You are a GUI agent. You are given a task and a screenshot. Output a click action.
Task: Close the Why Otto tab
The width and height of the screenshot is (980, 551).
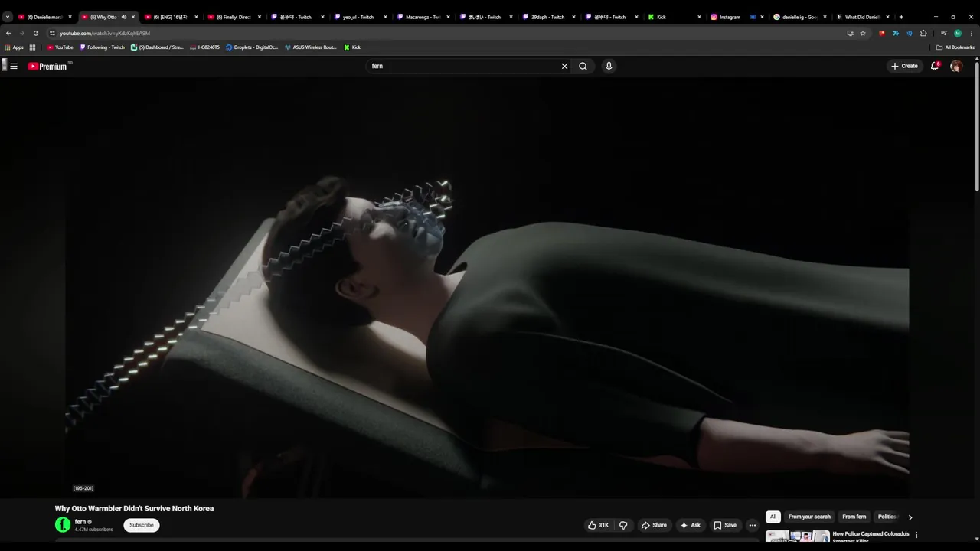(x=133, y=17)
